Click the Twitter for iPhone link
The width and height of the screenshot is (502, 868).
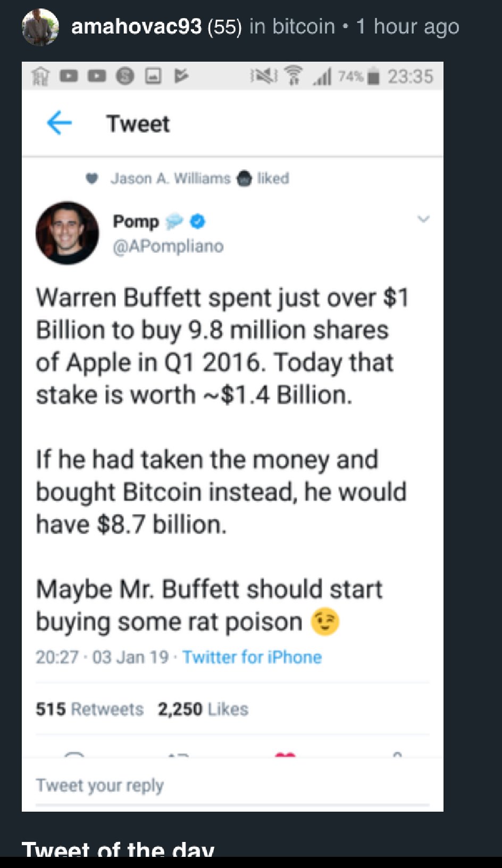click(x=252, y=658)
